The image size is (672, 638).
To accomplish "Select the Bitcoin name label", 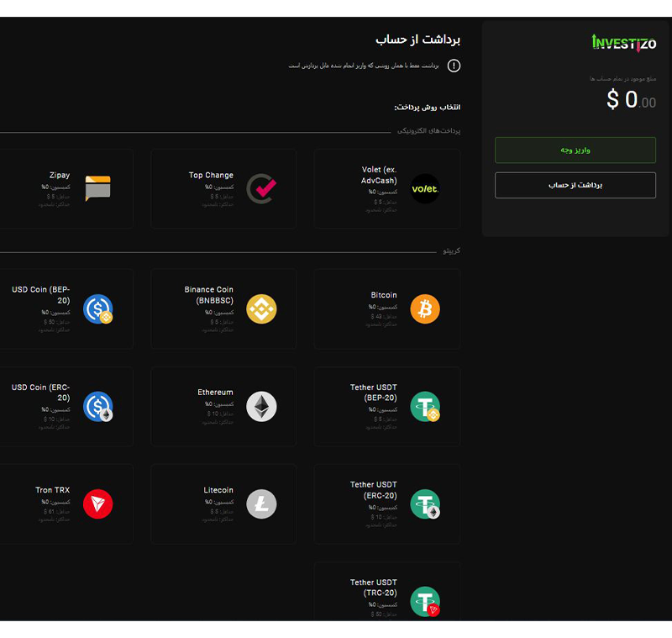I will coord(384,295).
